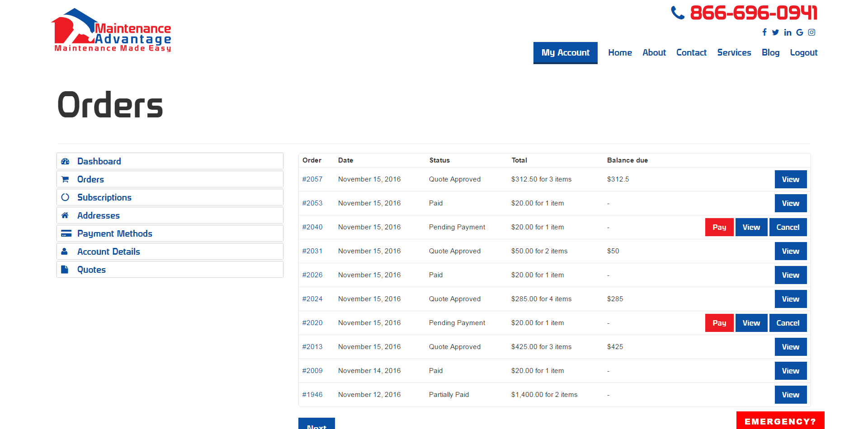Click the Addresses house icon
This screenshot has width=868, height=429.
(65, 215)
